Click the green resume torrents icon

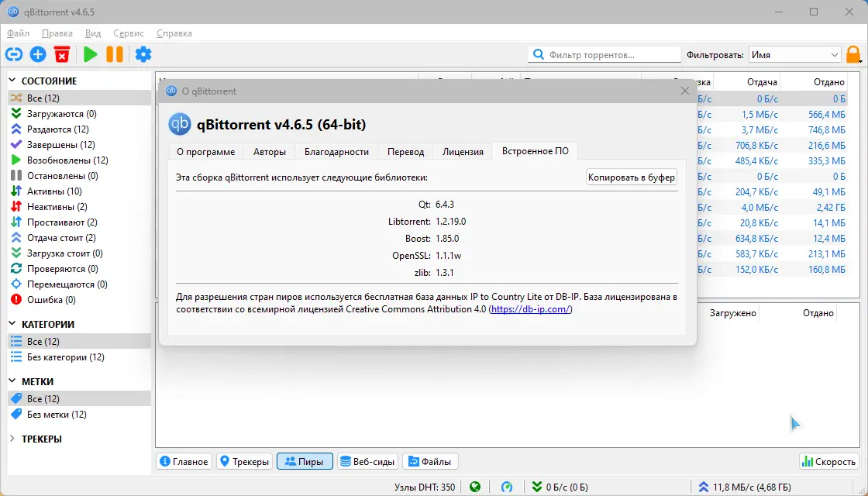(90, 54)
